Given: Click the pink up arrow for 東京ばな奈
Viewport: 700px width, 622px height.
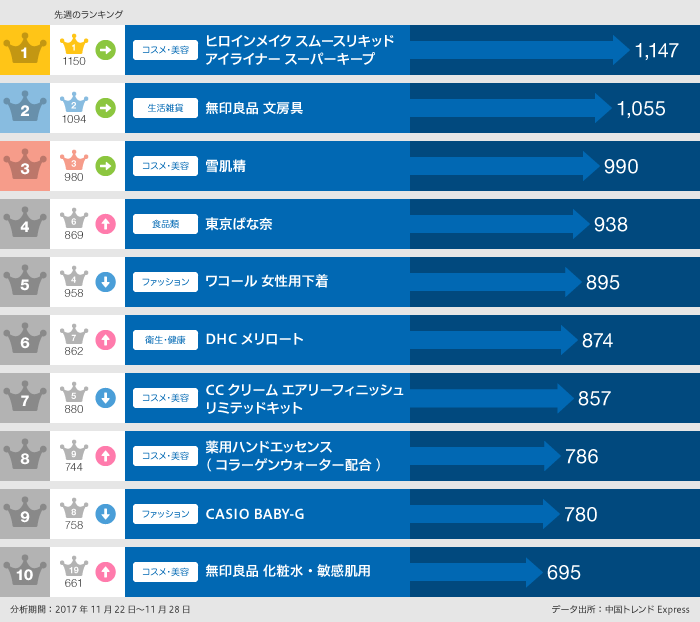Looking at the screenshot, I should (x=105, y=224).
